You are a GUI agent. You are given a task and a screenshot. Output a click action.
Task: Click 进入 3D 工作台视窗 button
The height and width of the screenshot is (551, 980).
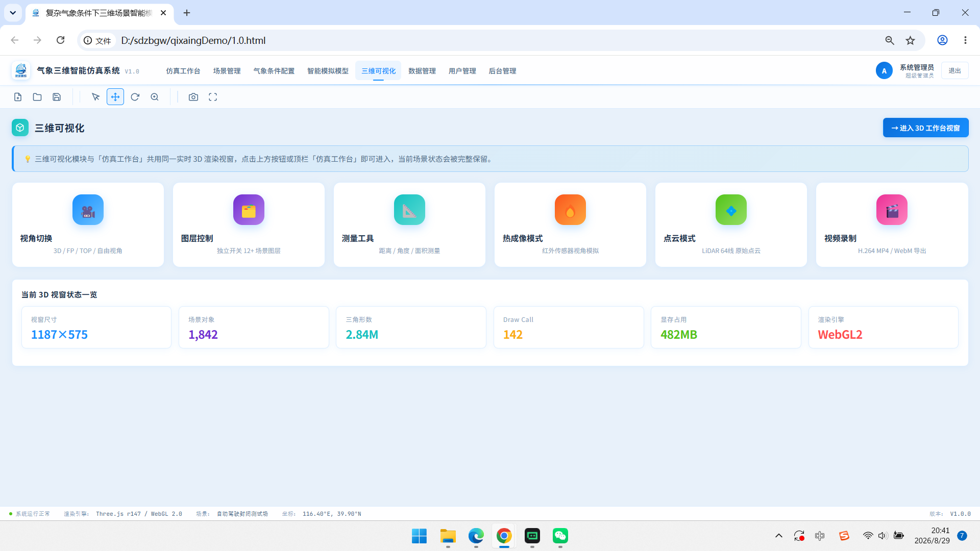pyautogui.click(x=925, y=128)
